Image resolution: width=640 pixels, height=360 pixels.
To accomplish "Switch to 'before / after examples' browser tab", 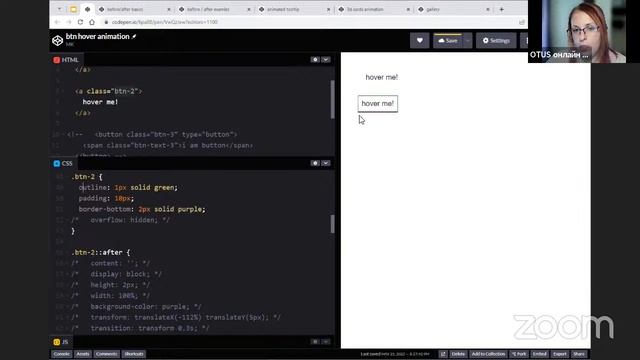I will coord(214,9).
